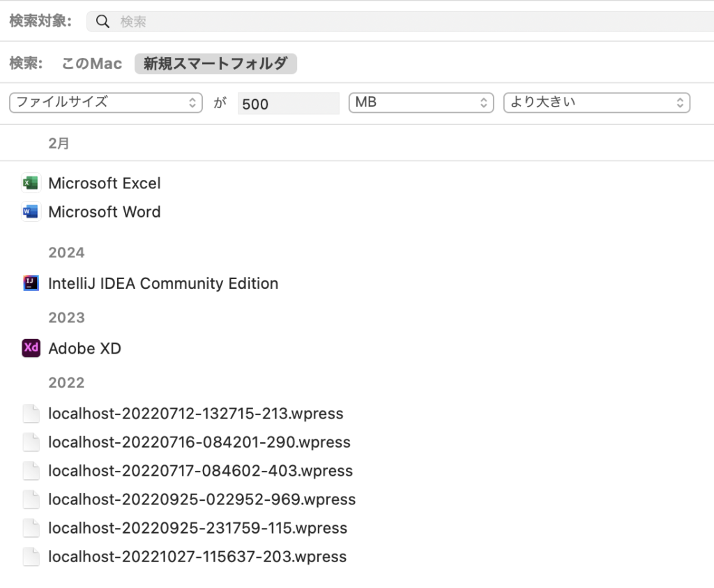
Task: Click the magnifying glass search icon
Action: (x=103, y=22)
